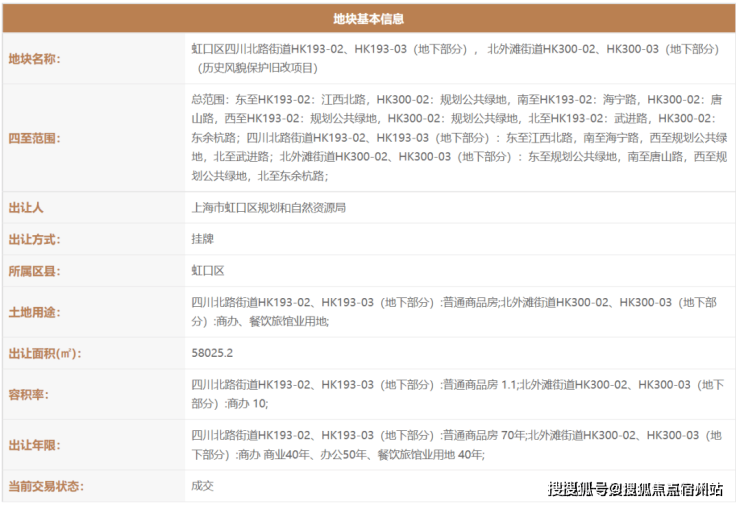This screenshot has height=505, width=740.
Task: Click the 搜狐号@搜狐焦点宿州站 watermark
Action: click(636, 488)
